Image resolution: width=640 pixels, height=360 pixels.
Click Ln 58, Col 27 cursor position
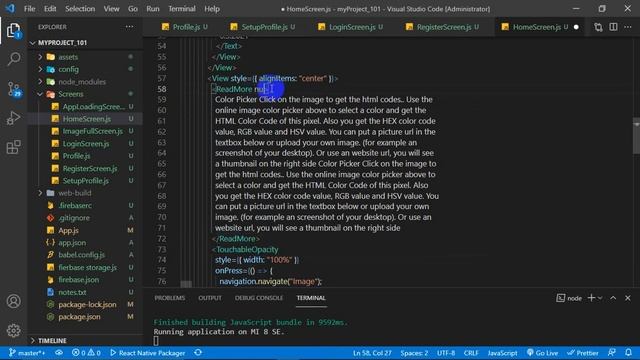372,353
